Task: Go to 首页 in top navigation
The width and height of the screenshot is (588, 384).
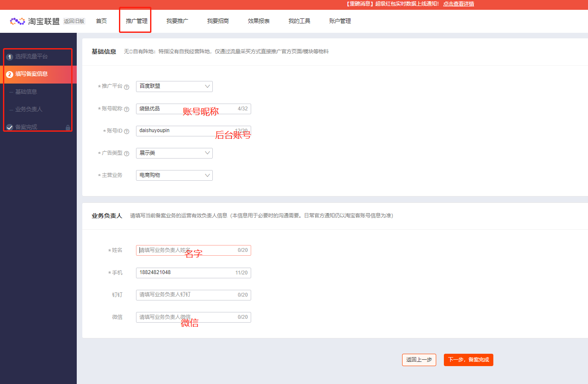Action: coord(101,21)
